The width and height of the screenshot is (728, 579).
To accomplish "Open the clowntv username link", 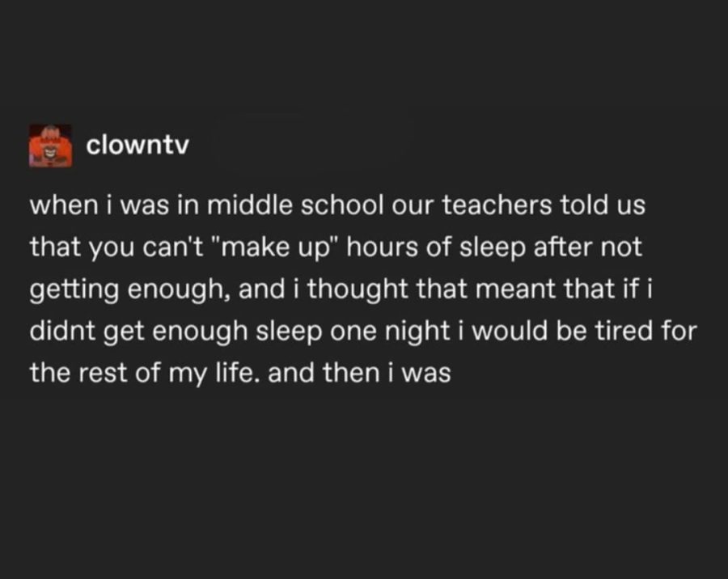I will [x=138, y=146].
